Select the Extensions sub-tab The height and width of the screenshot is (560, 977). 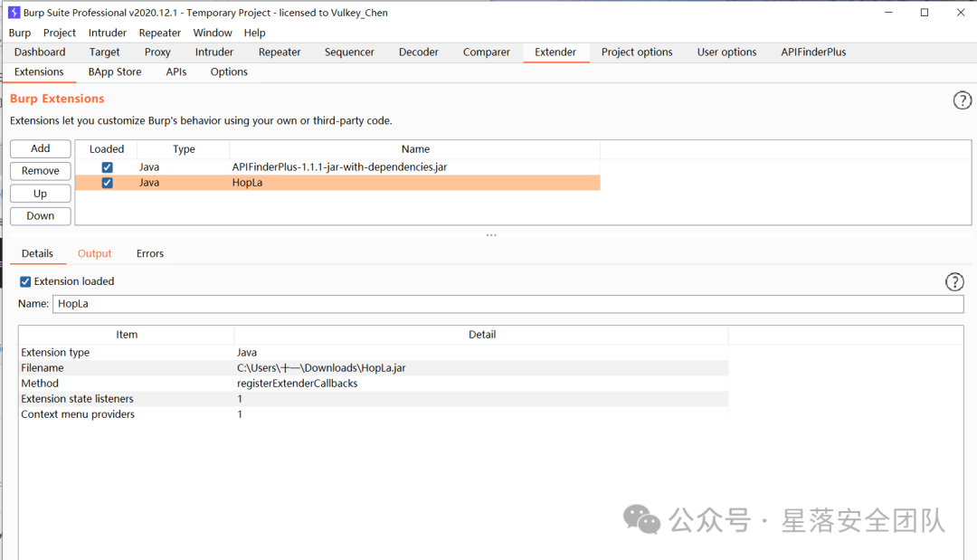pyautogui.click(x=39, y=72)
